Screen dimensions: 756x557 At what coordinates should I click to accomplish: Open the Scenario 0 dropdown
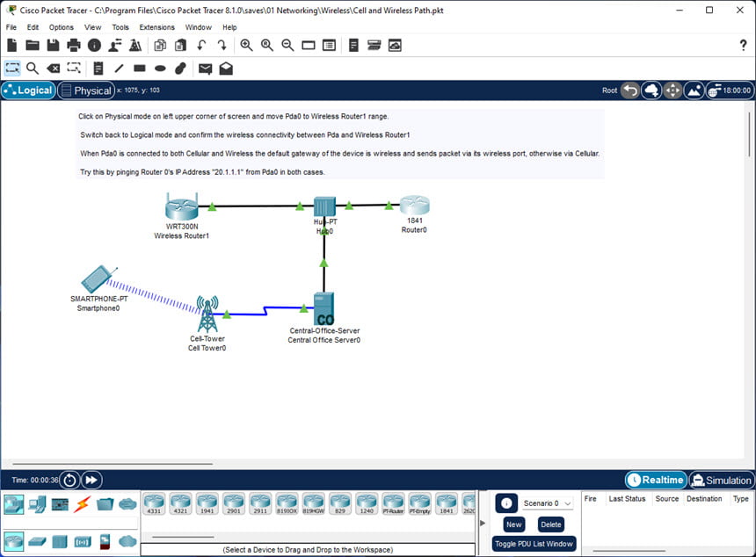[548, 503]
